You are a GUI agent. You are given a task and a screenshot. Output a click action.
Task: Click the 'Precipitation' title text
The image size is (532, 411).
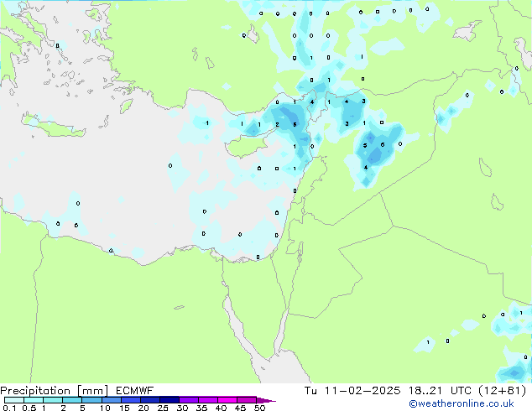point(35,391)
